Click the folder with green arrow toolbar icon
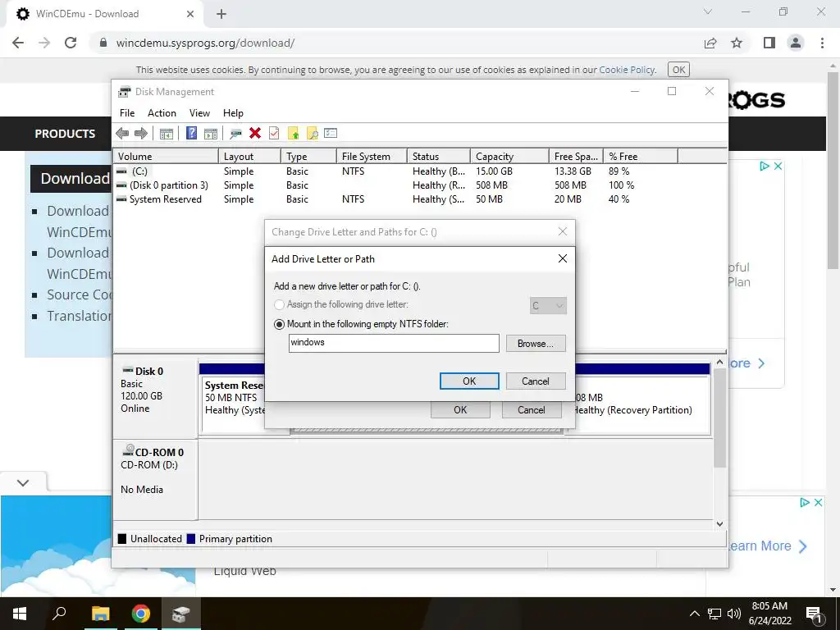The image size is (840, 630). pos(293,134)
